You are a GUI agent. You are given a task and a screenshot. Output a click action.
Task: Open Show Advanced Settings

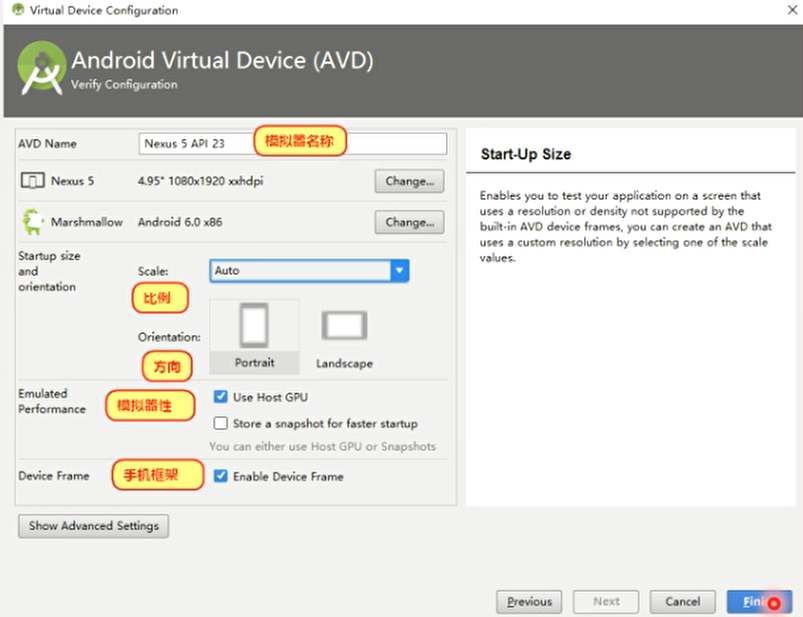click(x=93, y=526)
